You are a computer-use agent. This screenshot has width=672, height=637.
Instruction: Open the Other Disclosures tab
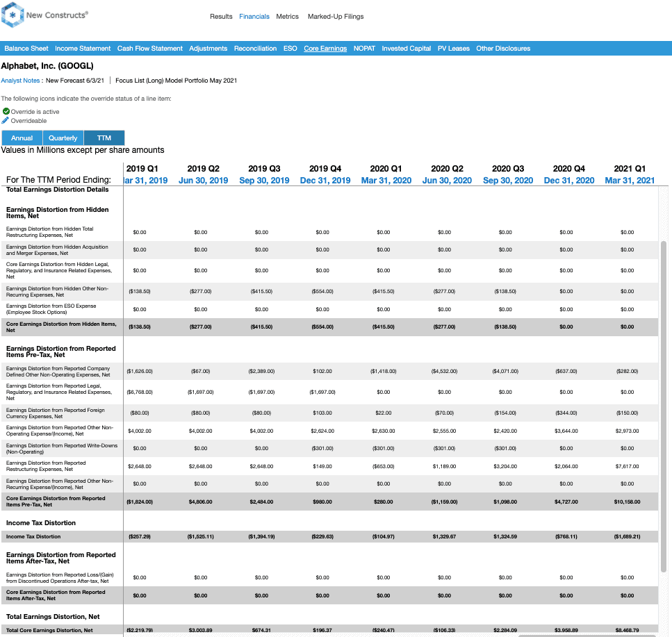tap(503, 49)
